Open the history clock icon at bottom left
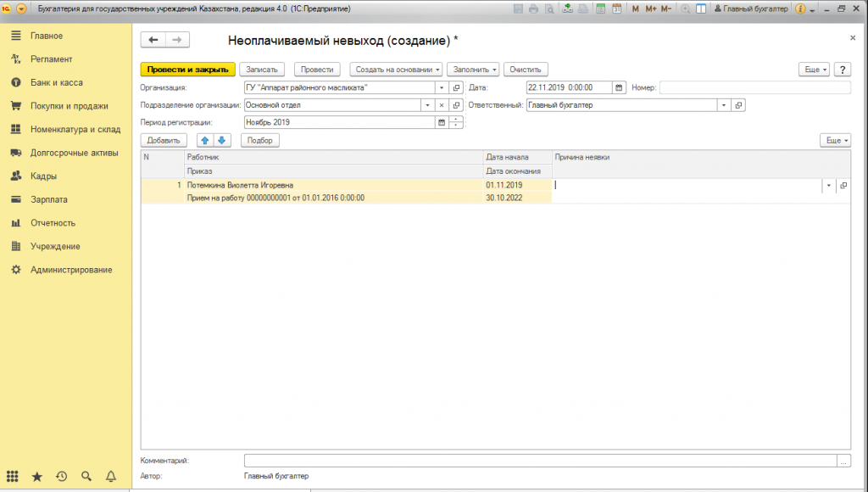The width and height of the screenshot is (868, 492). [61, 477]
